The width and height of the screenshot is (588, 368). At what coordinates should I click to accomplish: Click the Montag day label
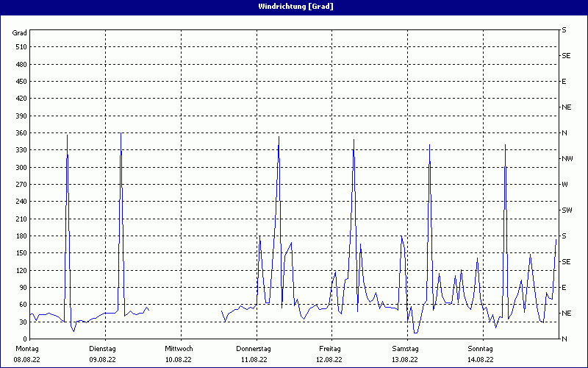(x=27, y=348)
